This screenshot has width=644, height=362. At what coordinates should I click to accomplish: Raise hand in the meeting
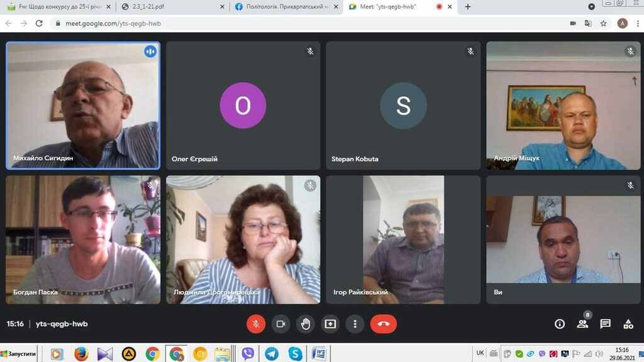(x=306, y=324)
